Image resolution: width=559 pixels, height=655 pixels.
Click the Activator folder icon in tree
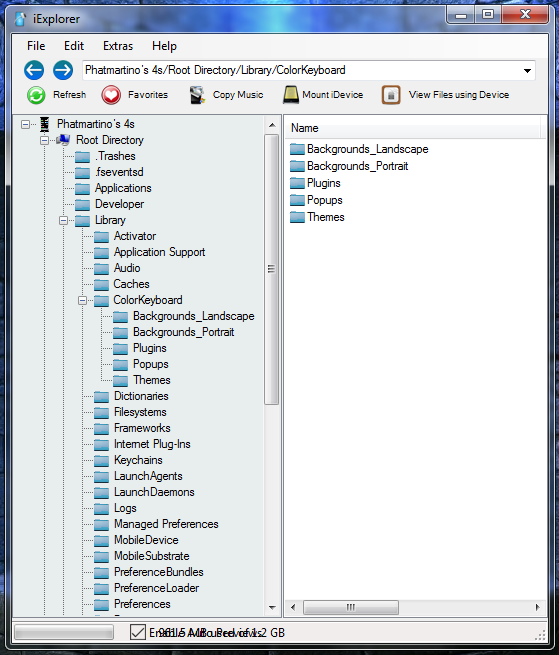pos(102,236)
